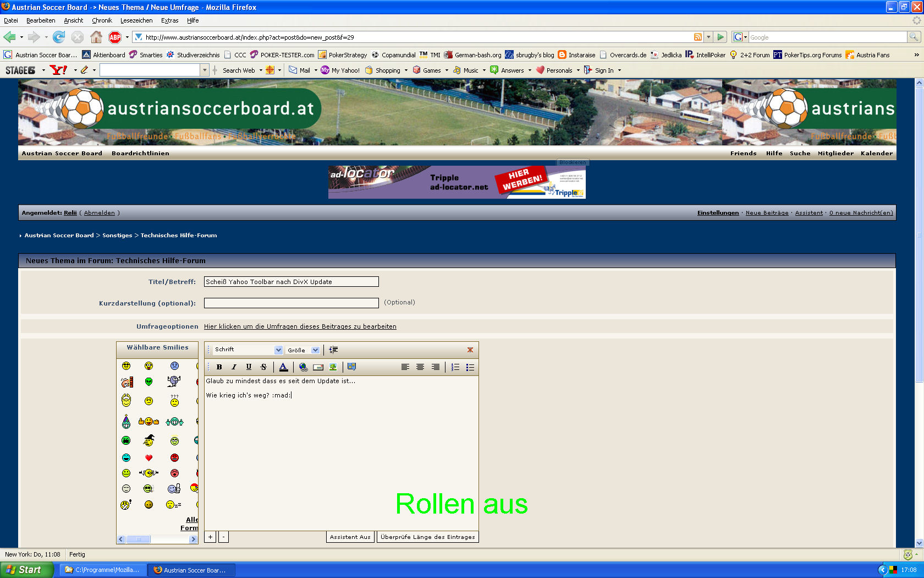
Task: Open the text color picker icon
Action: coord(283,367)
